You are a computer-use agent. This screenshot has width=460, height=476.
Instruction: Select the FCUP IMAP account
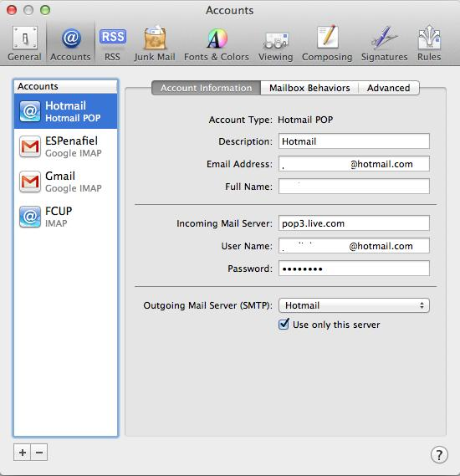[x=65, y=217]
